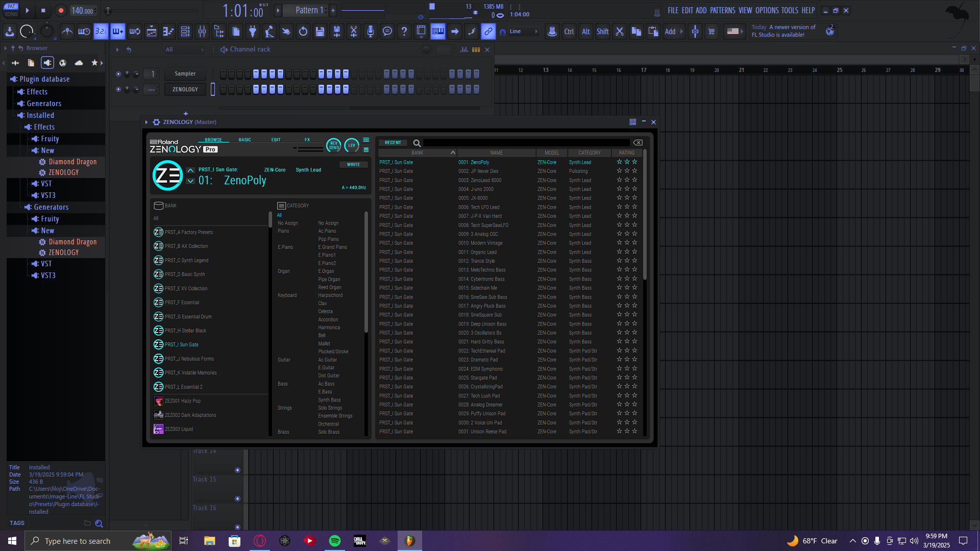Toggle Track 15 mute switch

click(237, 498)
